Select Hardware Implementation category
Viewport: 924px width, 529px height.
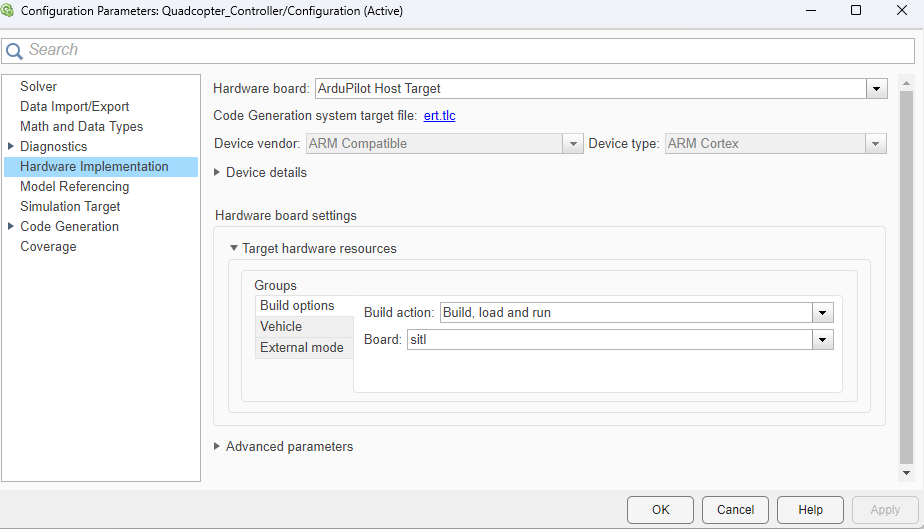click(x=101, y=167)
